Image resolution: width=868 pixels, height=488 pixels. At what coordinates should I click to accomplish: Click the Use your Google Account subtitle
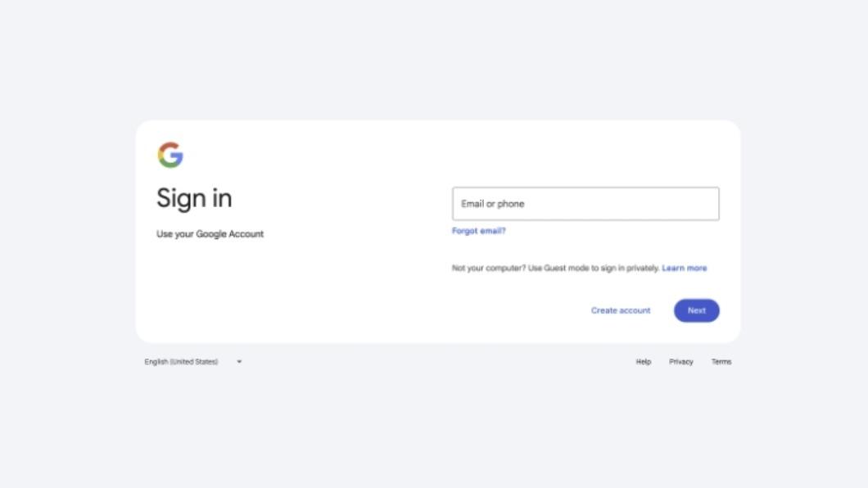pyautogui.click(x=210, y=234)
